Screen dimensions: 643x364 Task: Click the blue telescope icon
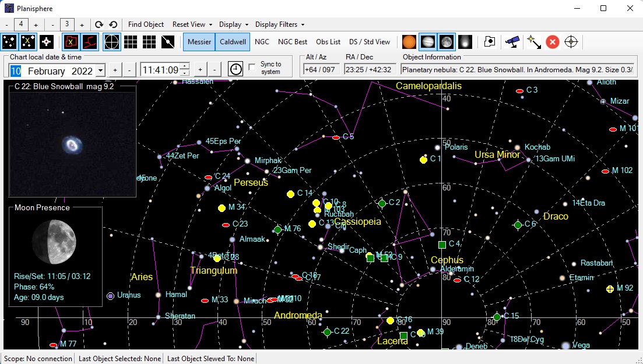click(513, 42)
